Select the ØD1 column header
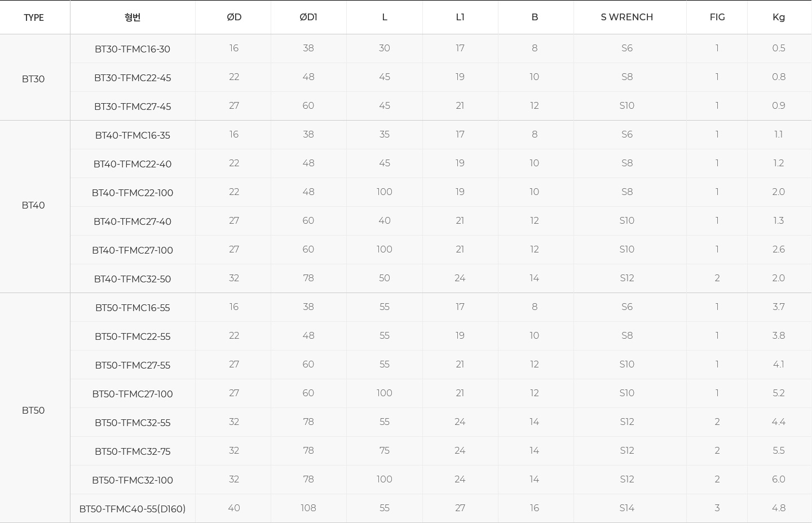Viewport: 812px width, 523px height. 308,17
